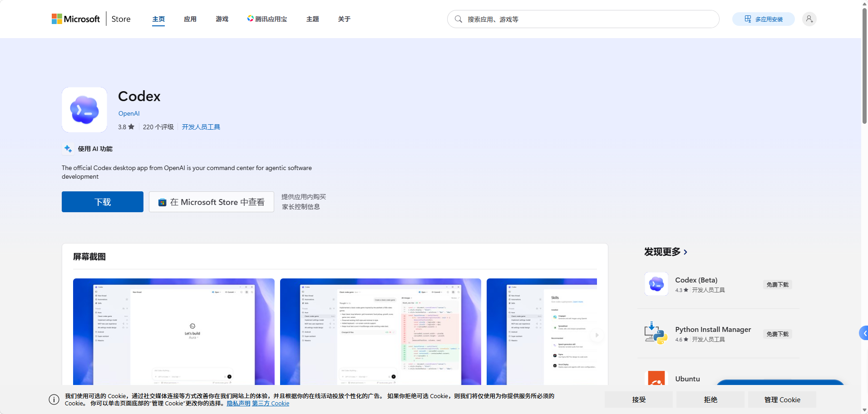
Task: Show next screenshots with arrow
Action: pos(597,335)
